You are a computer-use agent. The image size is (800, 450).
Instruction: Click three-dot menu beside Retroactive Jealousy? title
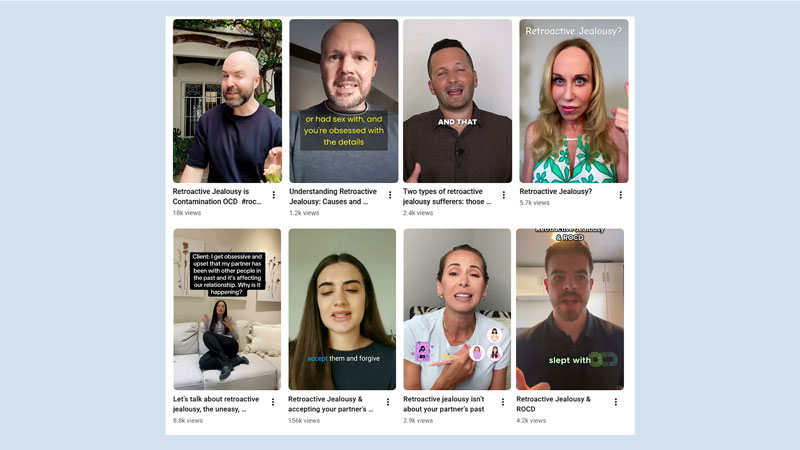[x=620, y=195]
